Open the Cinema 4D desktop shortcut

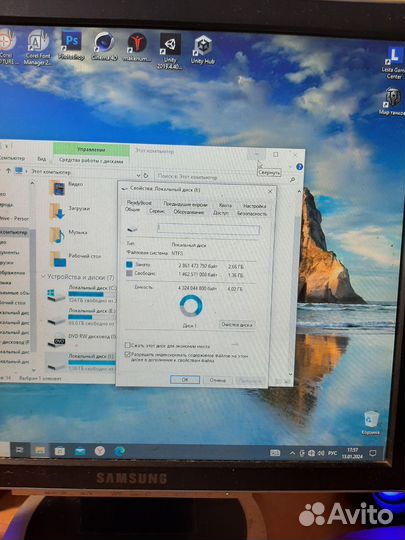(x=104, y=46)
